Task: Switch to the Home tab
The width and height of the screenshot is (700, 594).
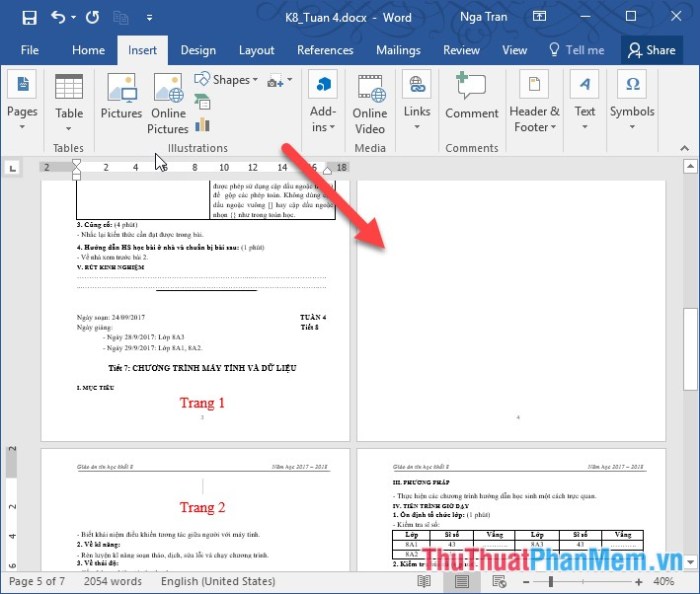Action: [x=88, y=50]
